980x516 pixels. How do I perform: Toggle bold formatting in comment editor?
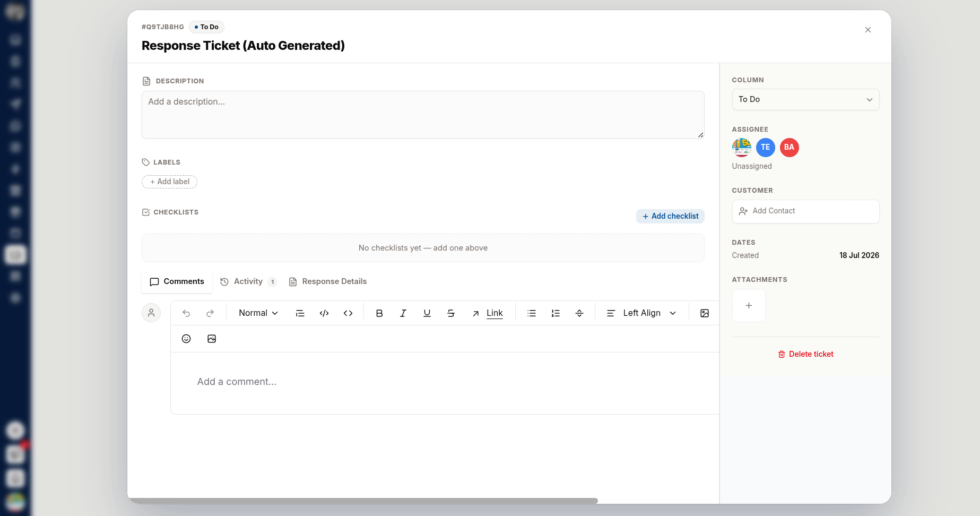coord(379,313)
